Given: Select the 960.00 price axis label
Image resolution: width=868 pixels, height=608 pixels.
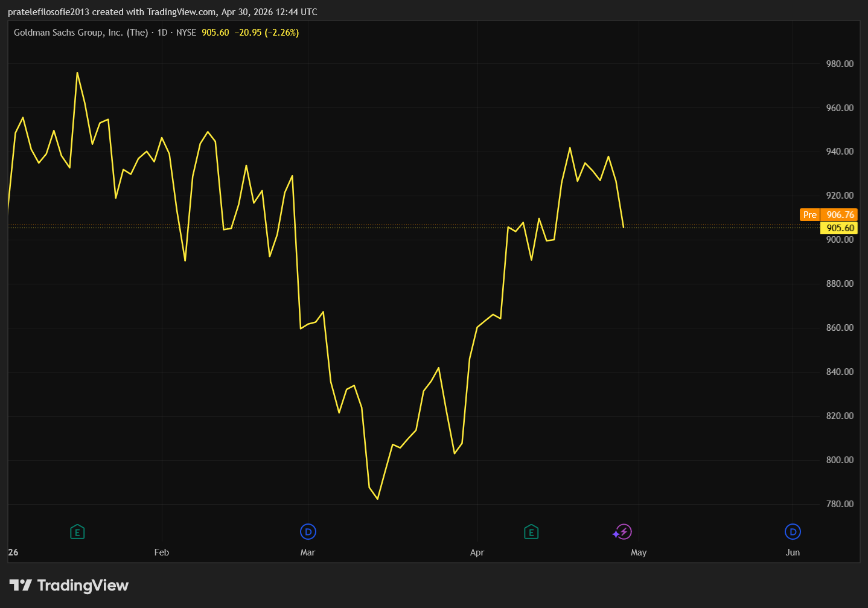Looking at the screenshot, I should coord(840,108).
